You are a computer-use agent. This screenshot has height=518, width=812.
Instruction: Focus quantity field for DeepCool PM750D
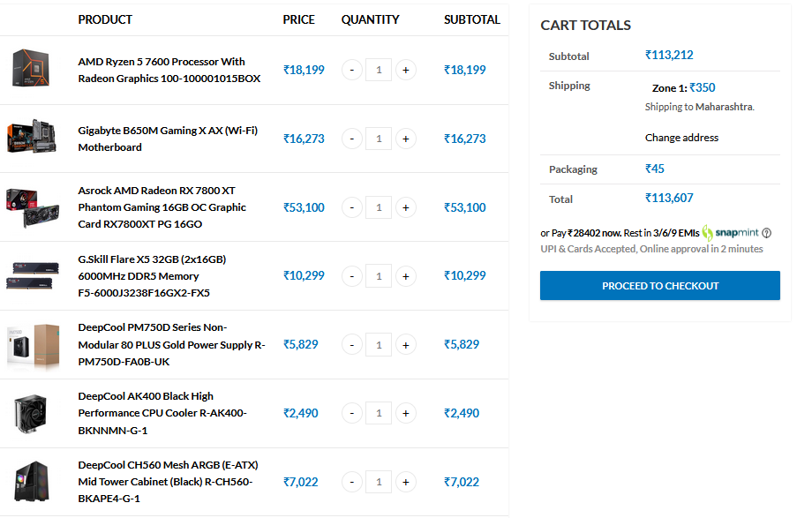point(379,345)
